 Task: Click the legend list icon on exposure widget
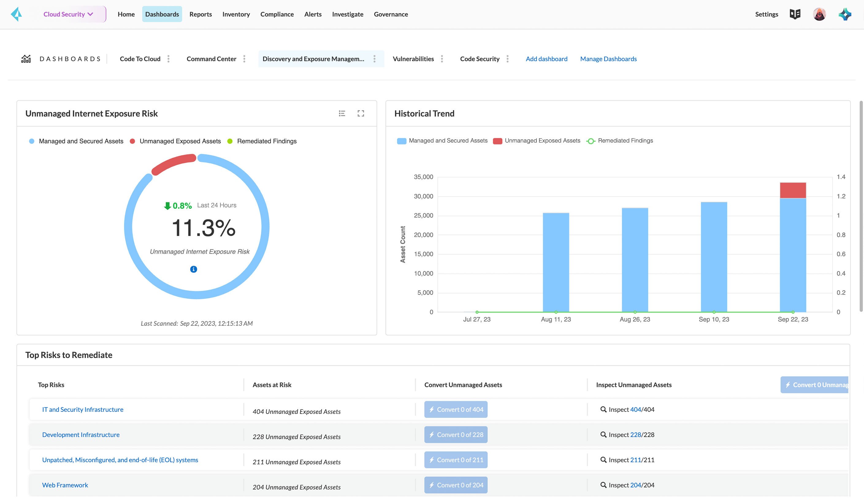[x=342, y=113]
